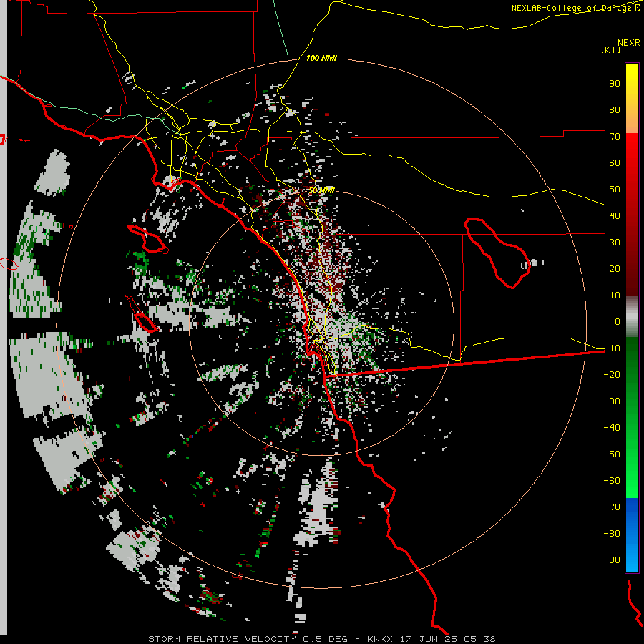The width and height of the screenshot is (644, 644).
Task: Click the positive 10 knot scale label
Action: tap(615, 296)
